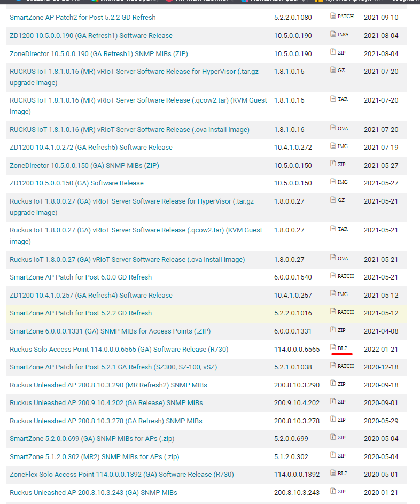Click ZIP file icon in 6.0.0.0.1331 row
Screen dimensions: 420x504
tap(333, 329)
